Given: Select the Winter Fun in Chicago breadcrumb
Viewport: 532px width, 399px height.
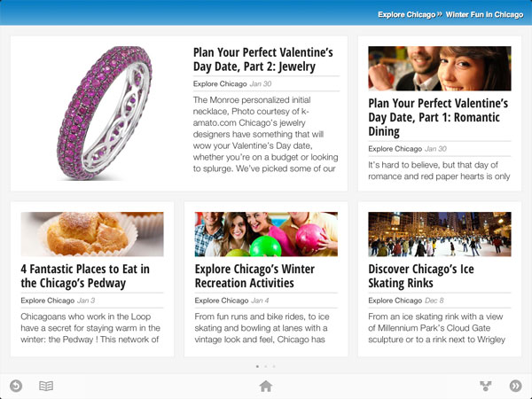Looking at the screenshot, I should coord(484,14).
